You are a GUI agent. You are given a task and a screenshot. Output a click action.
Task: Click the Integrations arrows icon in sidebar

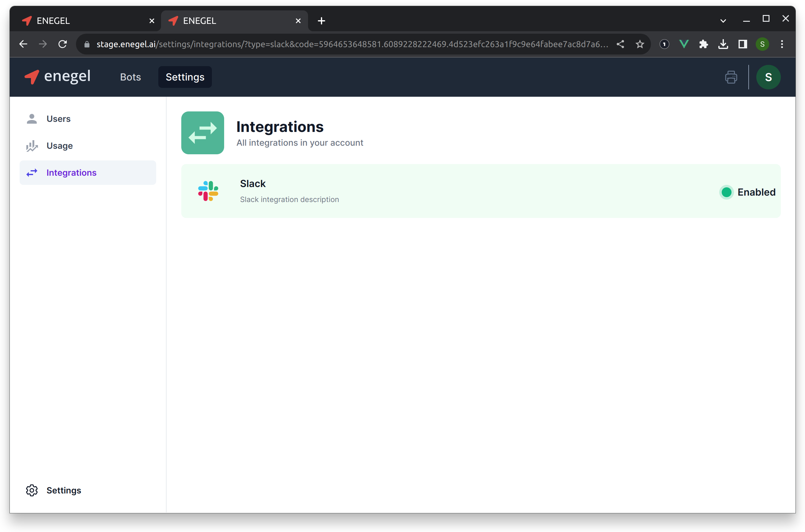(x=32, y=173)
